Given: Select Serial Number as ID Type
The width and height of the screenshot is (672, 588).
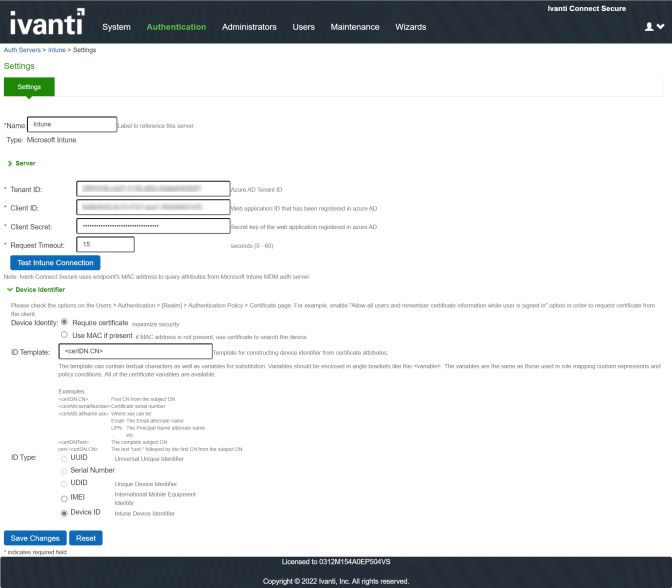Looking at the screenshot, I should tap(64, 471).
